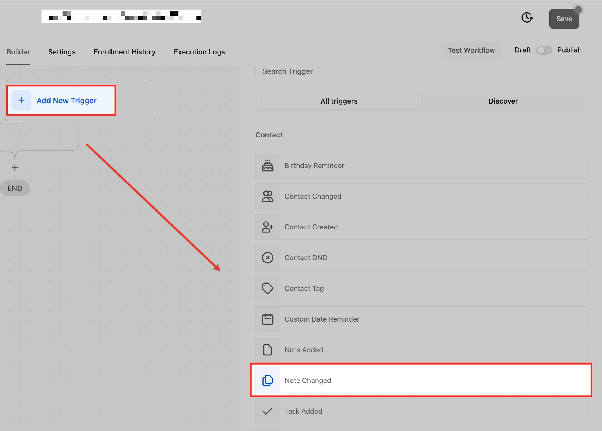This screenshot has height=431, width=602.
Task: Choose the Note Added trigger
Action: [421, 350]
